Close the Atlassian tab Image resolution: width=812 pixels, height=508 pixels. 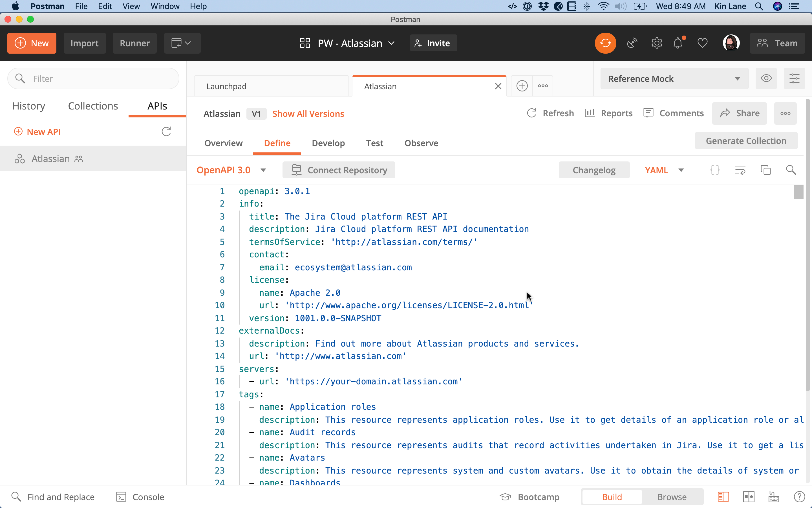(x=498, y=86)
